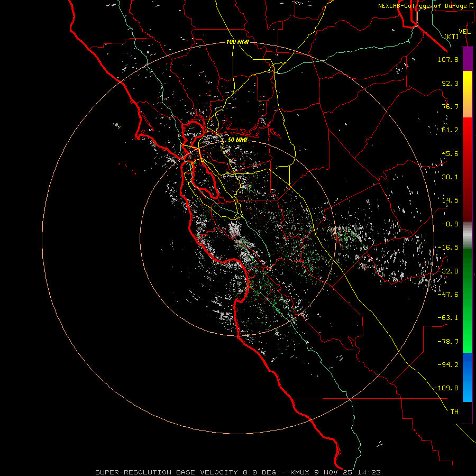Click the 45.6 velocity scale value
Viewport: 476px width, 476px height.
tap(450, 153)
